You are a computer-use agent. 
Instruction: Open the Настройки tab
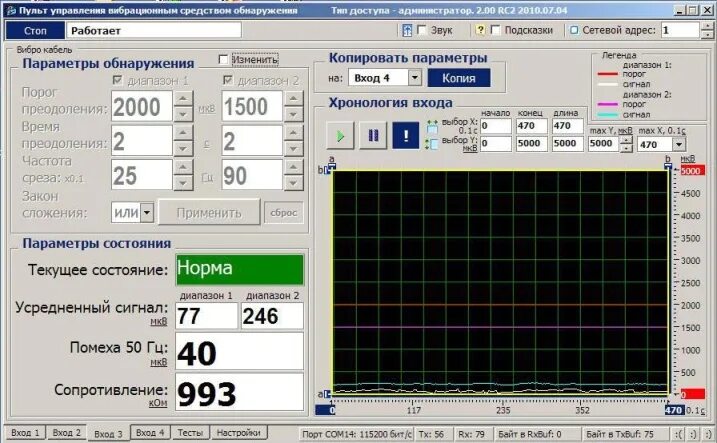coord(238,432)
